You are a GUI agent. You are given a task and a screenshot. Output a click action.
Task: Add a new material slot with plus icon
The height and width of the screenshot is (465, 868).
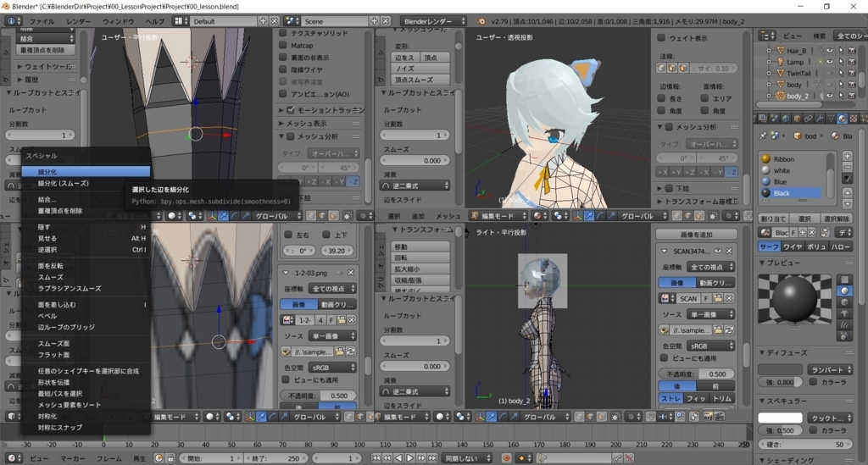tap(847, 156)
